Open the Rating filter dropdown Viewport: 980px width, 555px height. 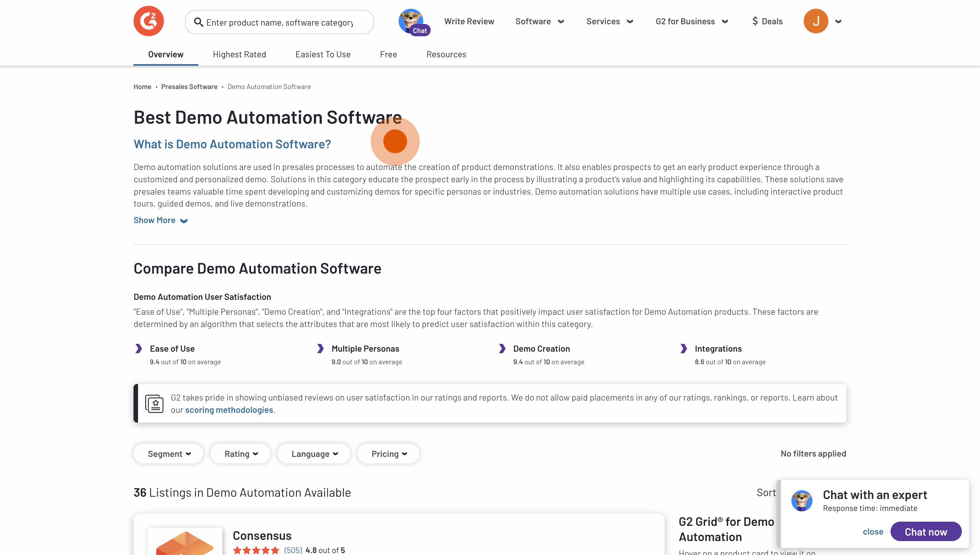click(240, 454)
